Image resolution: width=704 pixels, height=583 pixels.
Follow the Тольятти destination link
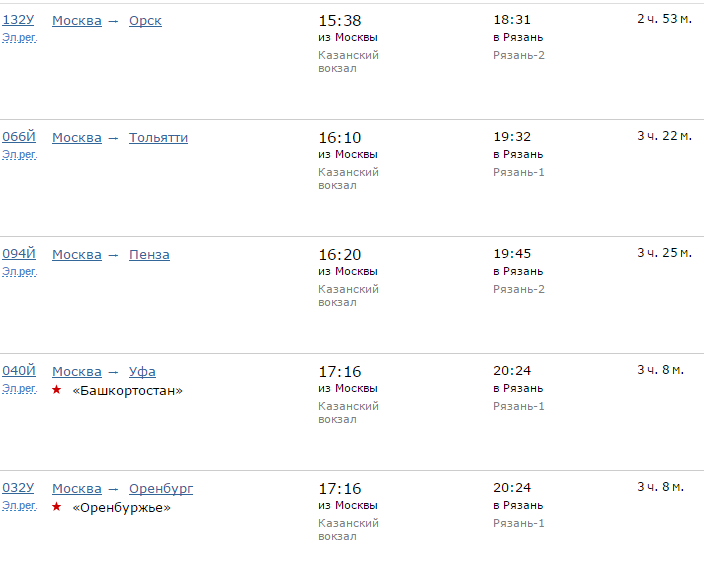(x=158, y=137)
